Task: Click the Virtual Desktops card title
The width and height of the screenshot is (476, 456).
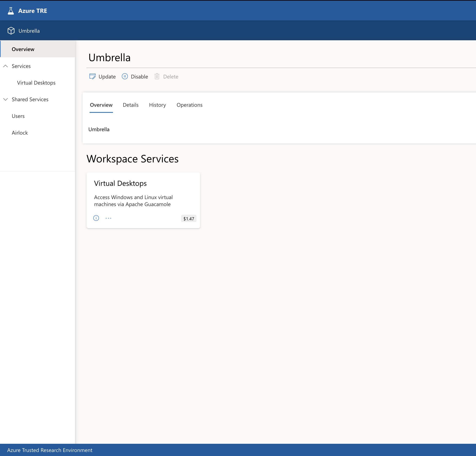Action: 120,183
